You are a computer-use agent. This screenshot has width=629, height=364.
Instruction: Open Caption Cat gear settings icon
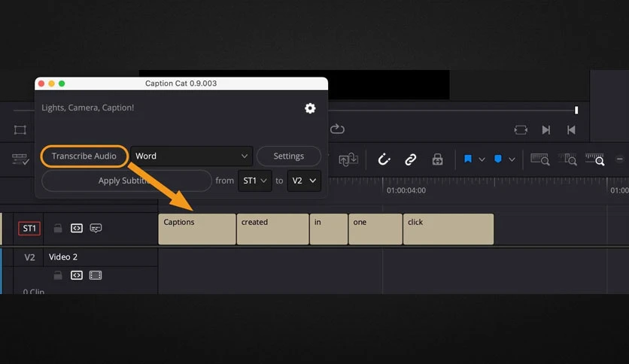coord(310,108)
